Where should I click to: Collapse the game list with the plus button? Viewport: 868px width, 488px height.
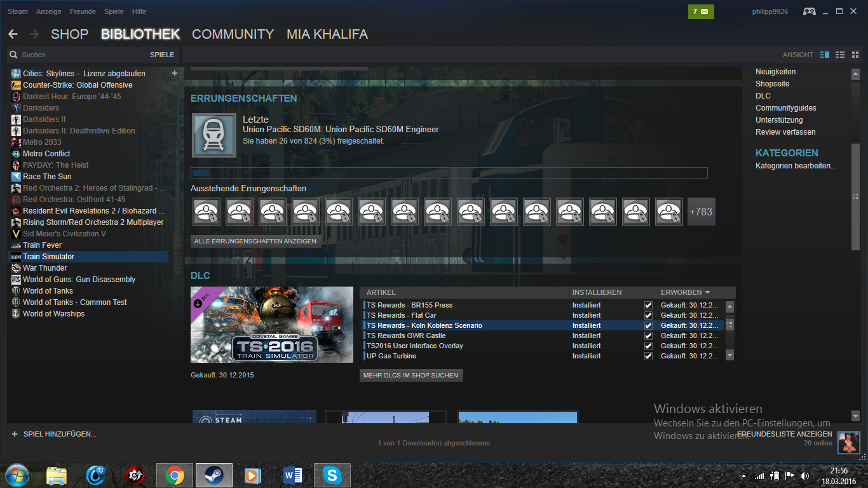(x=175, y=73)
